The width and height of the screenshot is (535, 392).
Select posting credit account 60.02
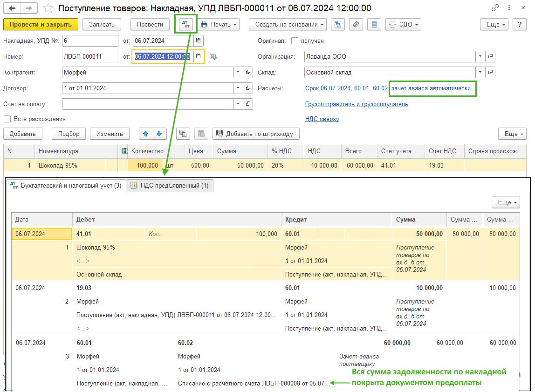(185, 343)
